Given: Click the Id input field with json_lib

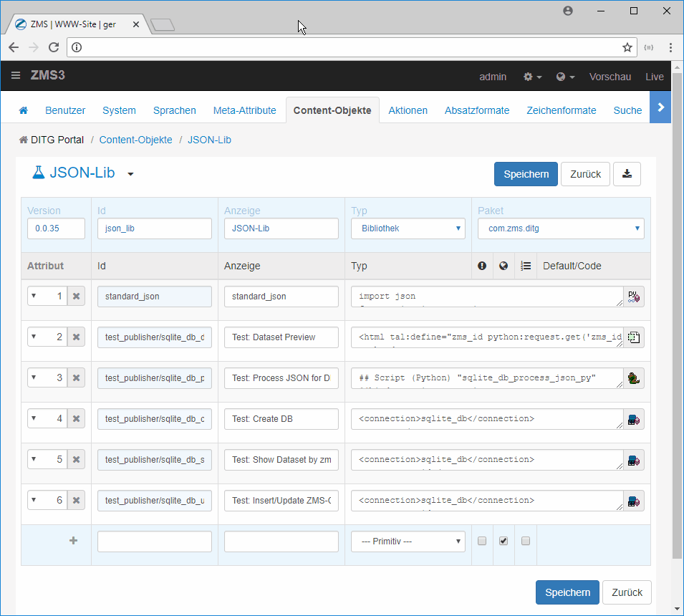Looking at the screenshot, I should click(x=155, y=228).
